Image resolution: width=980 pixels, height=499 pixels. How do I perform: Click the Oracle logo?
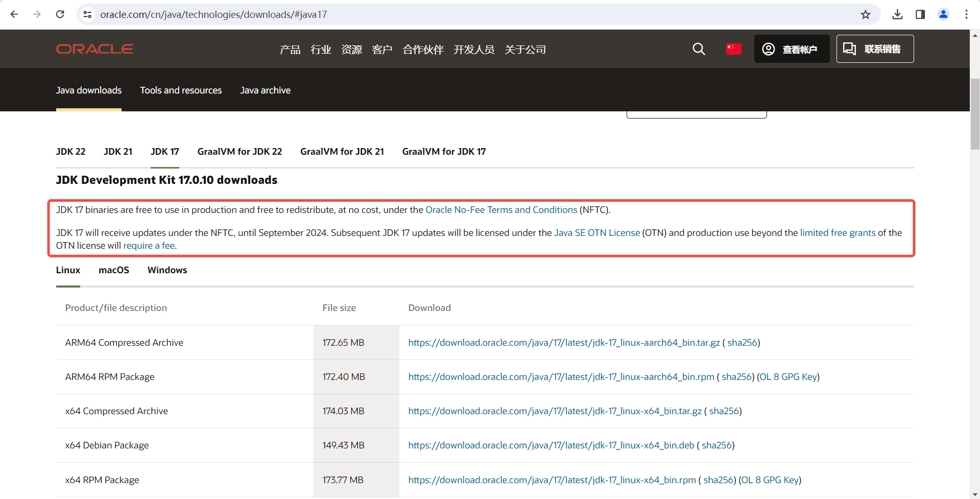94,49
